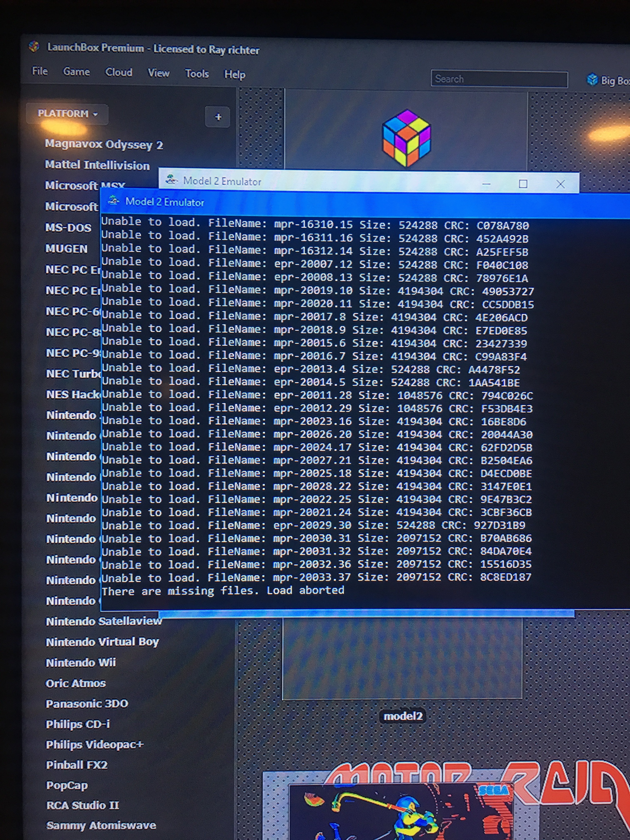
Task: Click the Search input field
Action: point(499,79)
